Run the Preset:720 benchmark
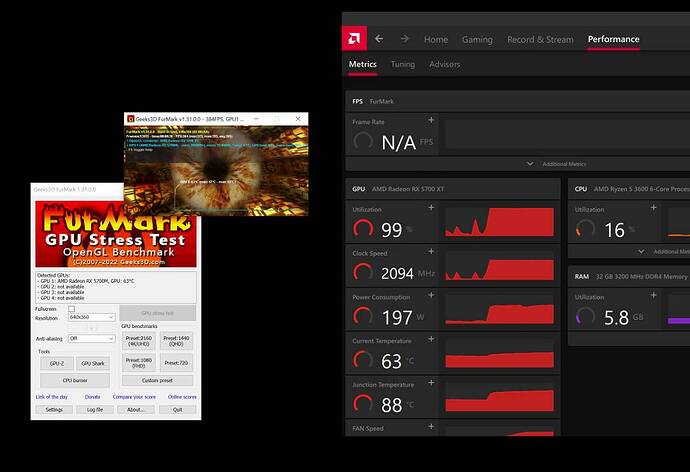 [176, 362]
